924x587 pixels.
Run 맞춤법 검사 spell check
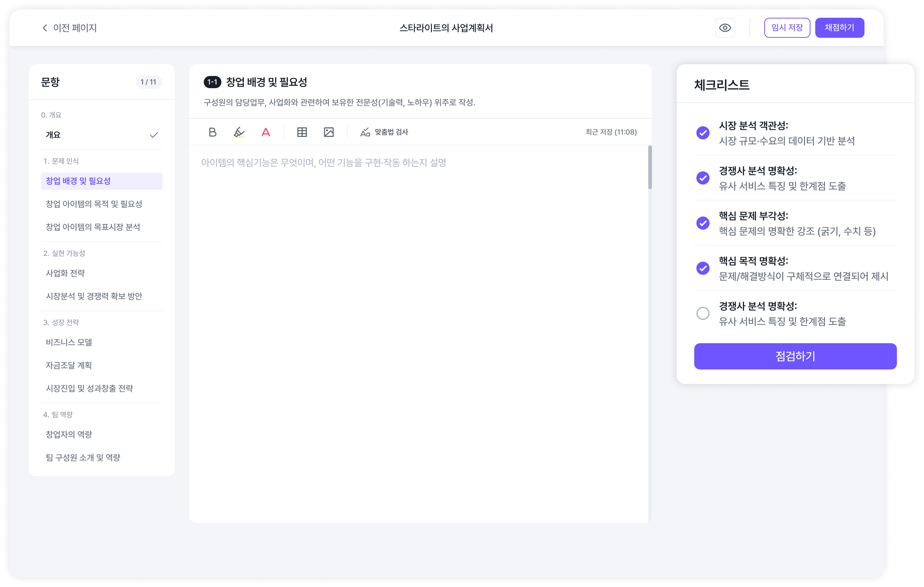pos(384,132)
